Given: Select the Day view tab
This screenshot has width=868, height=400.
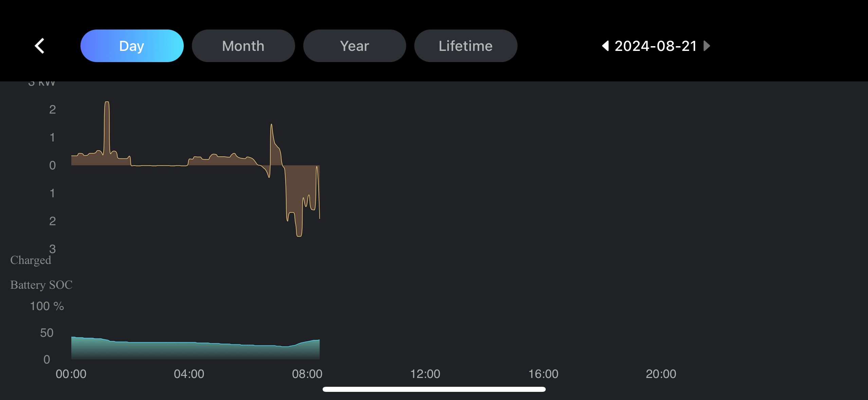Looking at the screenshot, I should pos(132,46).
